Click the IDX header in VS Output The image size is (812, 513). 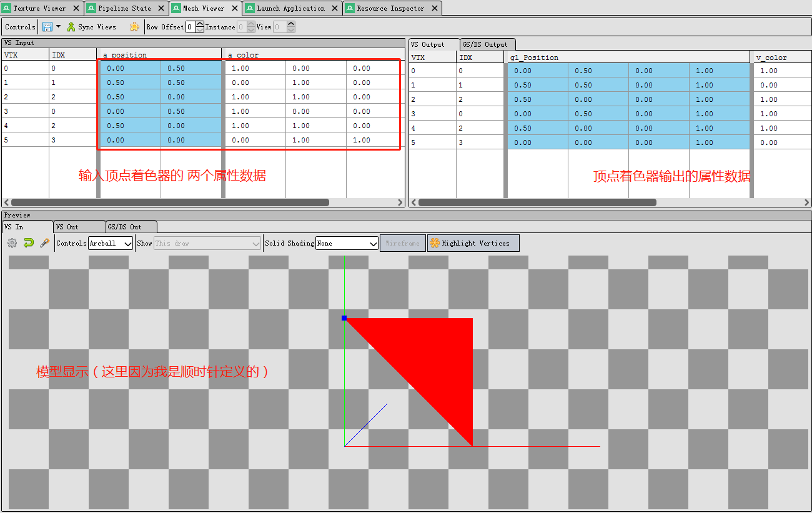479,57
